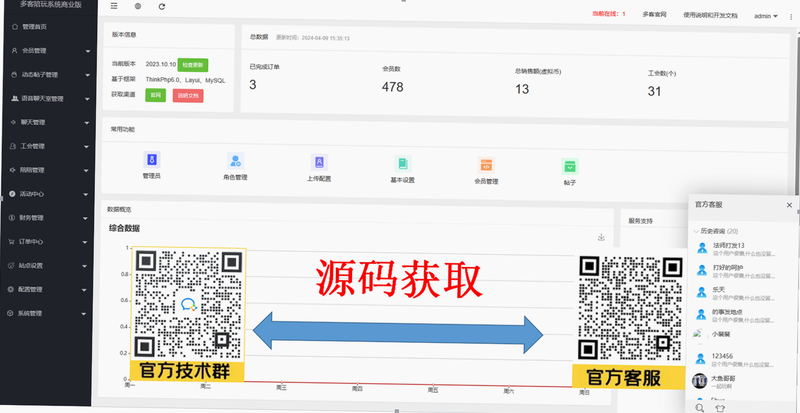Click the version number 2023.10.10
This screenshot has height=413, width=800.
click(x=161, y=64)
